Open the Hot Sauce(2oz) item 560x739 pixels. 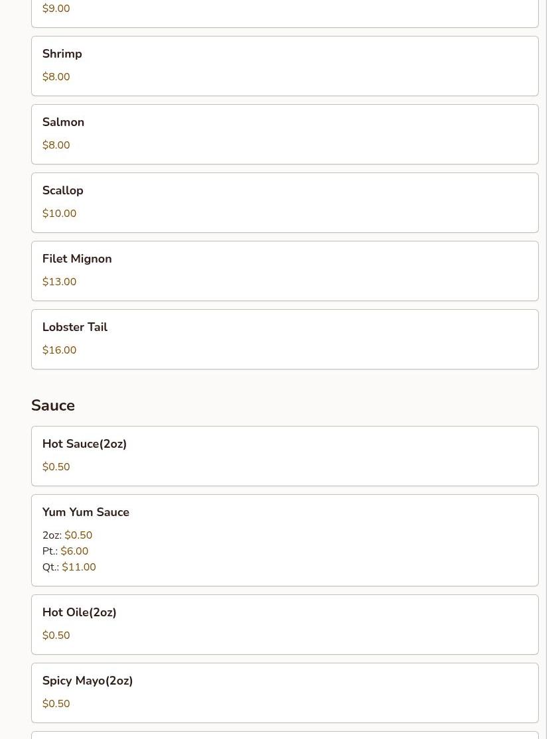tap(84, 444)
